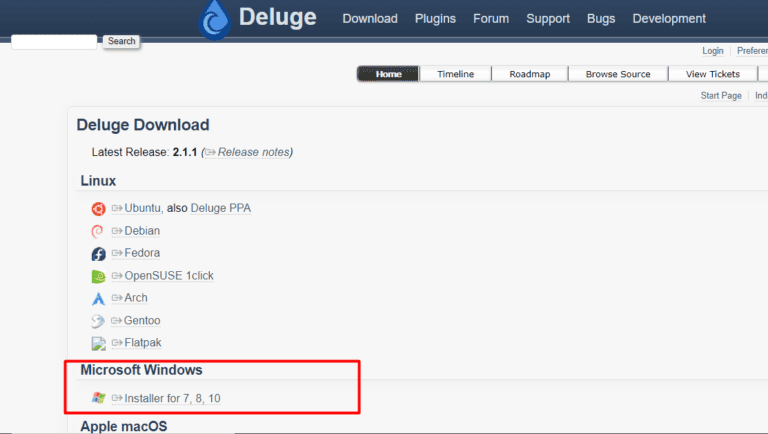Click the Deluge Download heading
The width and height of the screenshot is (768, 434).
pos(143,125)
